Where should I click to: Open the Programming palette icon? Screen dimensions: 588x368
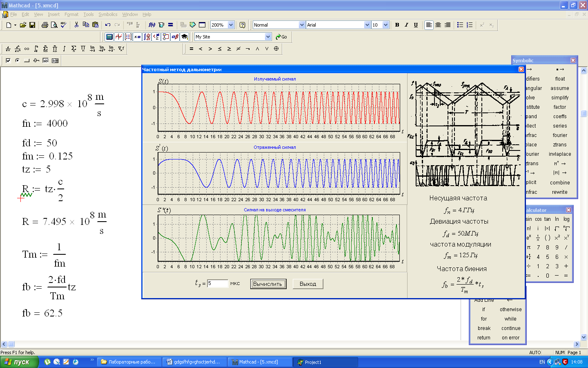[165, 37]
